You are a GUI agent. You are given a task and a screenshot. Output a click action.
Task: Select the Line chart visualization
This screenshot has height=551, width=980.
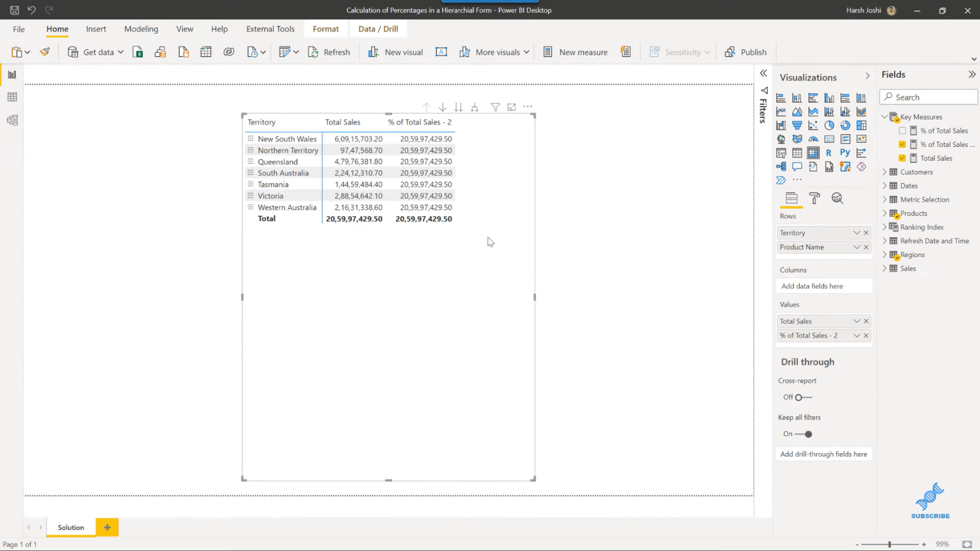(x=781, y=111)
